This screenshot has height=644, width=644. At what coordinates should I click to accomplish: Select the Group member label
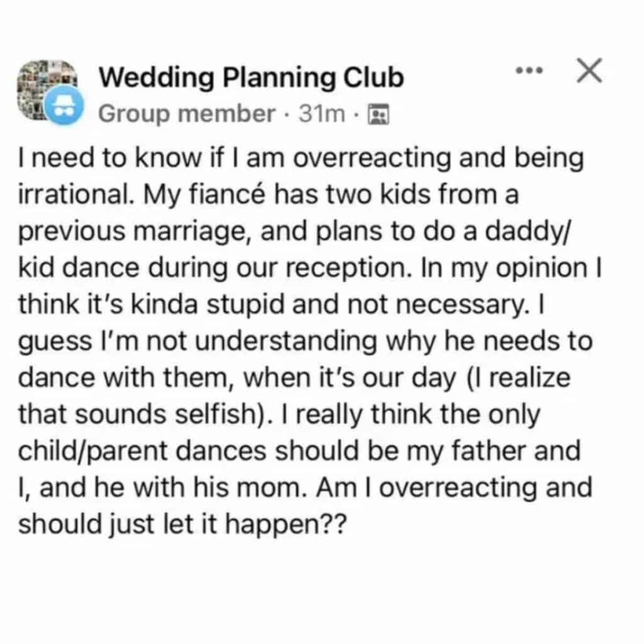(x=187, y=114)
